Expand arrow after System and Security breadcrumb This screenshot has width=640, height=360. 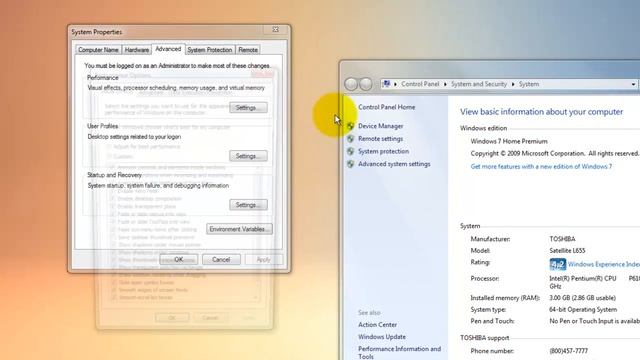point(513,84)
